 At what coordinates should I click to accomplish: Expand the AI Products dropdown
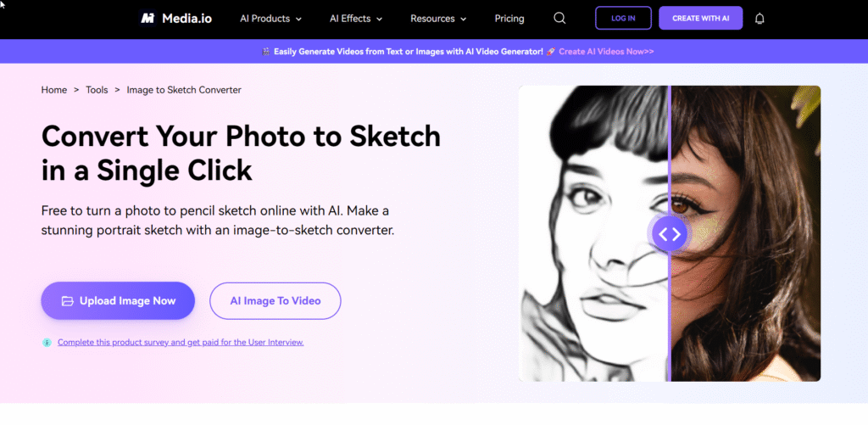[x=270, y=19]
